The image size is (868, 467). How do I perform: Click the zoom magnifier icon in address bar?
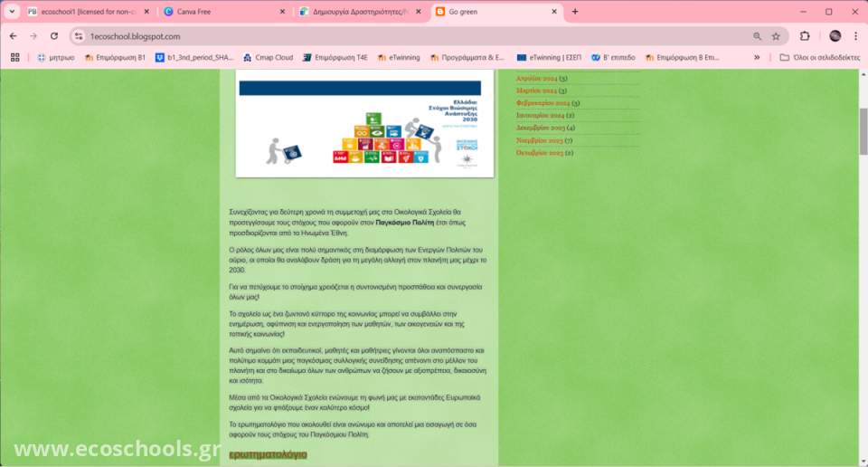pos(757,36)
